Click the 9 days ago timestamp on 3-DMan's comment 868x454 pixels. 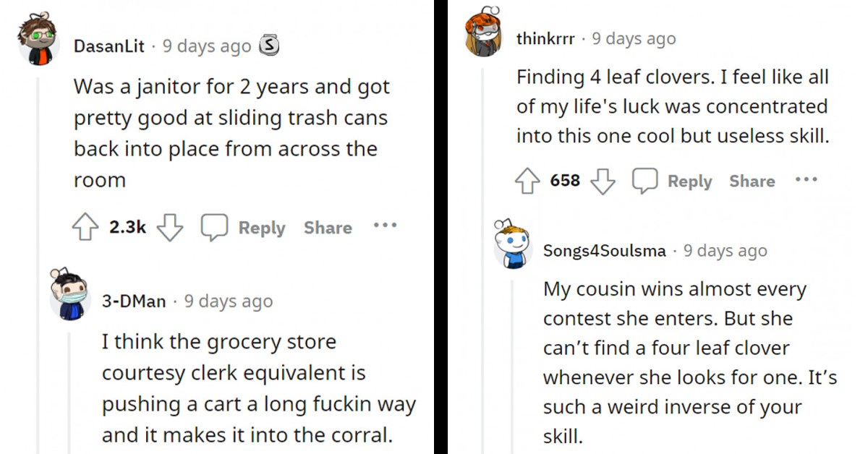(x=228, y=301)
